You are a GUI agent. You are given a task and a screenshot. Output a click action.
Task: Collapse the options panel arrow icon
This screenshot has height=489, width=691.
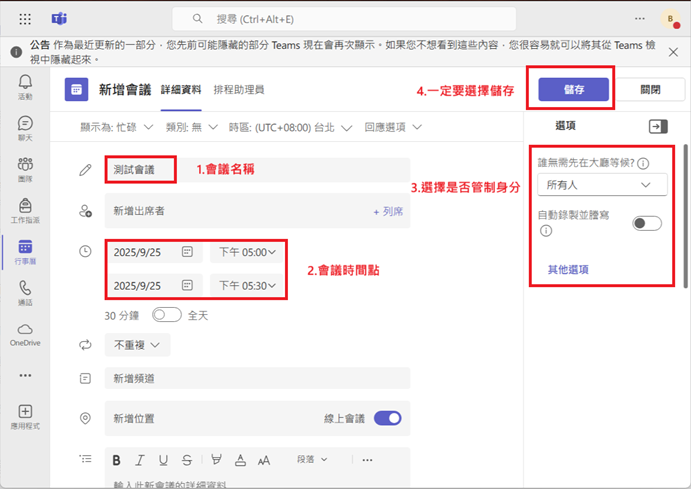coord(657,126)
